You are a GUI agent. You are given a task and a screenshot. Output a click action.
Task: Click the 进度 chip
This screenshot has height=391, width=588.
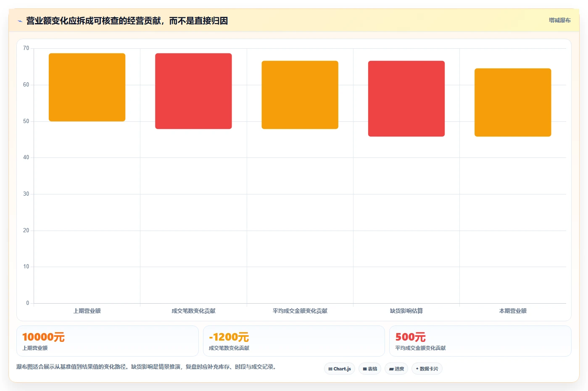396,369
